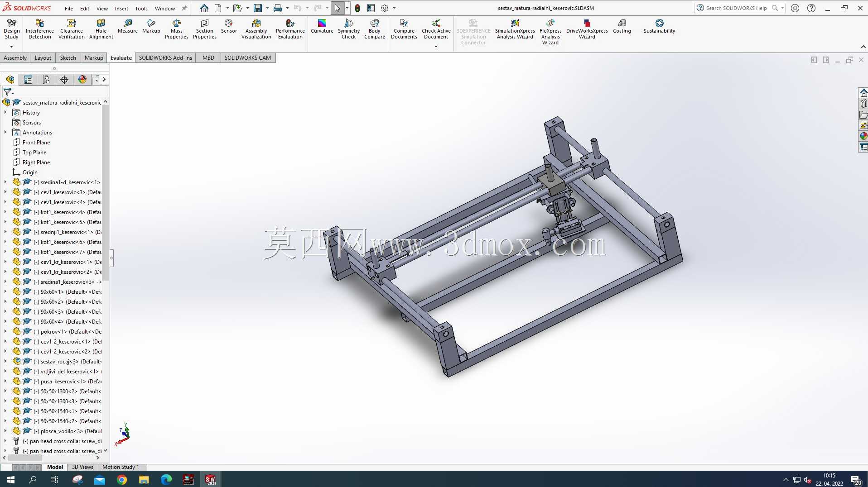868x487 pixels.
Task: Open the Costing tool
Action: click(622, 26)
